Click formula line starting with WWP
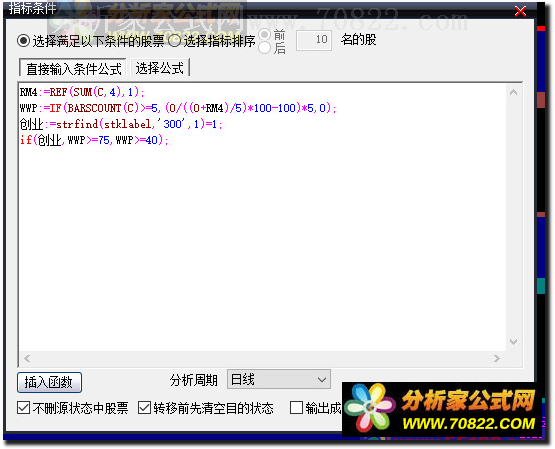The image size is (555, 449). 178,108
